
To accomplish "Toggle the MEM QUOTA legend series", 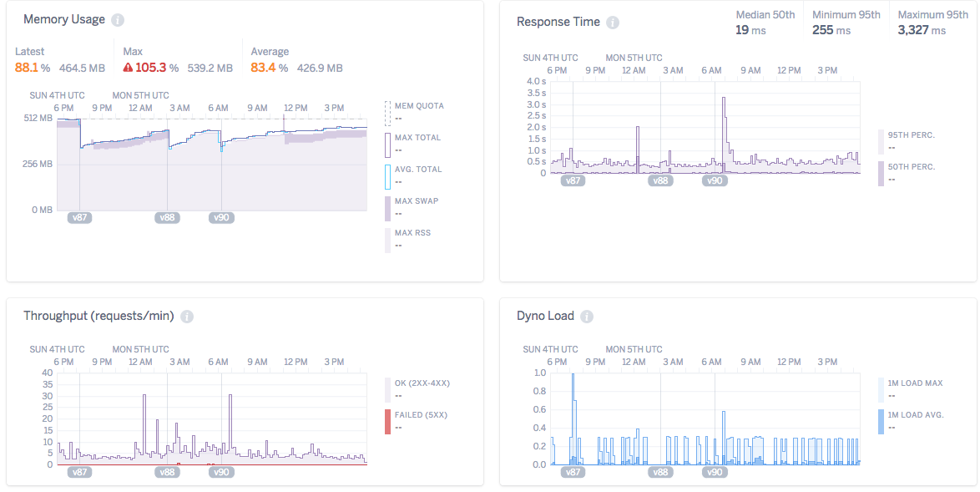I will pyautogui.click(x=413, y=113).
